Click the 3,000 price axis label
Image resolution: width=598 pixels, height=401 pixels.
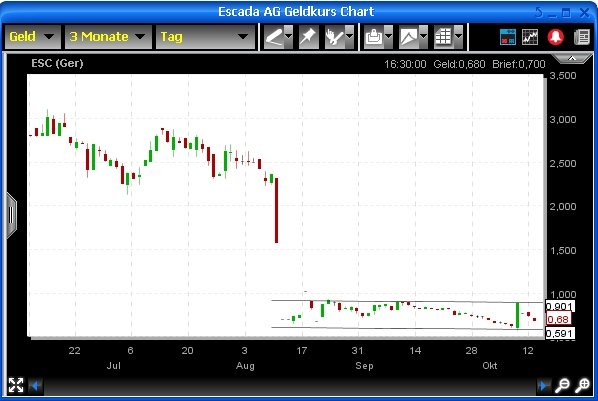click(563, 120)
